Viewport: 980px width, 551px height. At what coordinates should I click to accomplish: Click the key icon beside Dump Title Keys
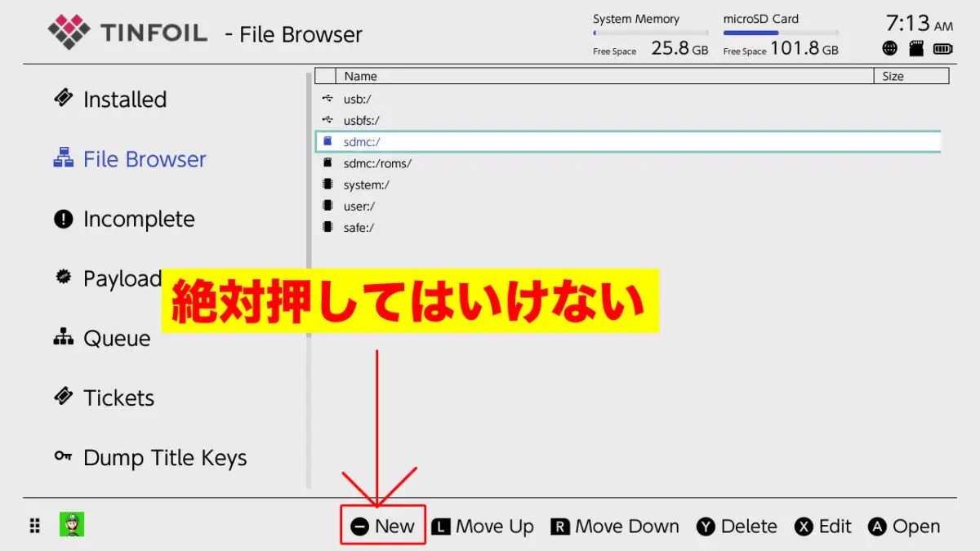click(x=64, y=458)
